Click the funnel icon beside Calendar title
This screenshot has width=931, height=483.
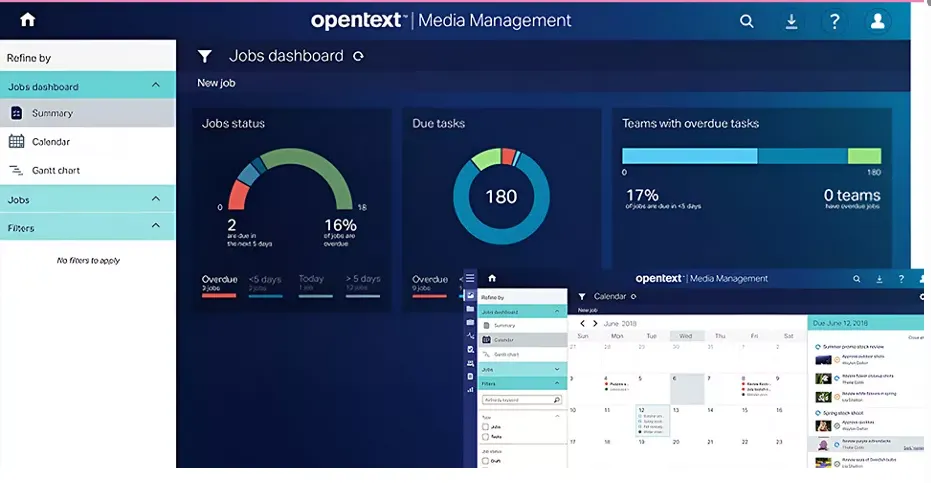582,296
